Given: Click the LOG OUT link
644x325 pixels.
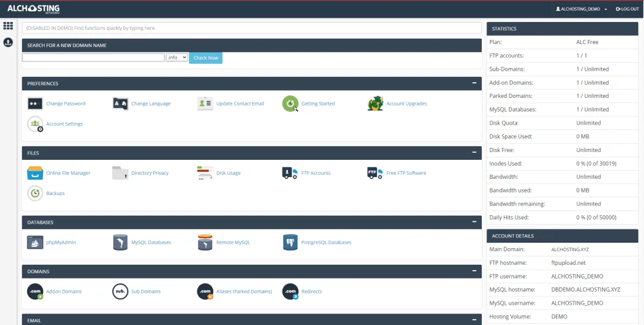Looking at the screenshot, I should [x=627, y=9].
